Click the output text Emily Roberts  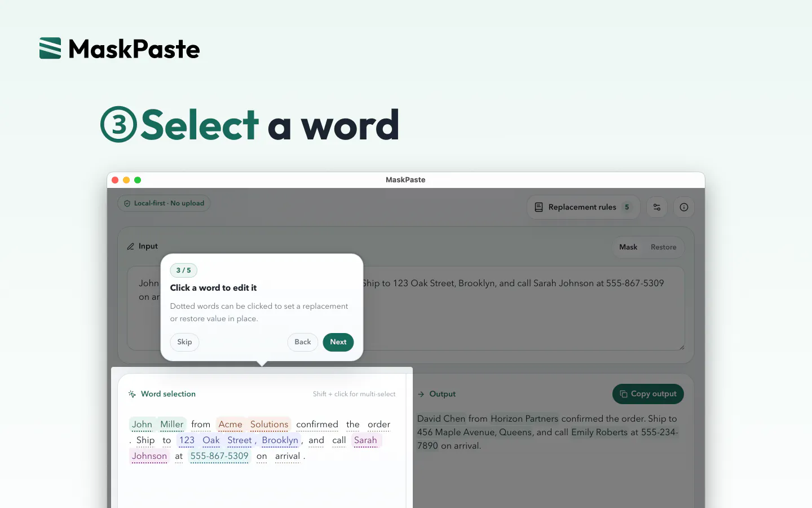pyautogui.click(x=599, y=432)
